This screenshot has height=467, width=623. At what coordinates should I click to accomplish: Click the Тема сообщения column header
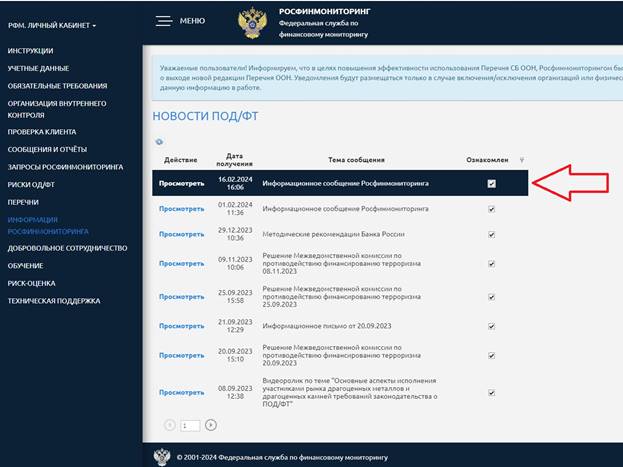pos(356,160)
